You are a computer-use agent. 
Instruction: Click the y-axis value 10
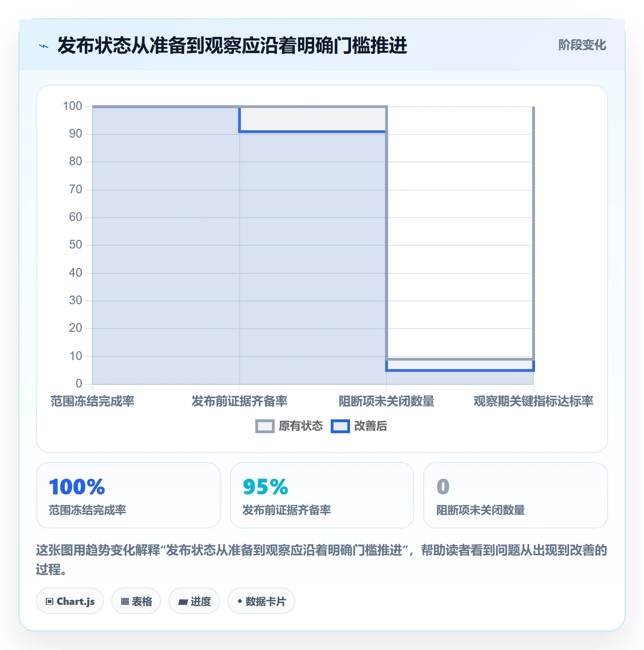point(75,356)
